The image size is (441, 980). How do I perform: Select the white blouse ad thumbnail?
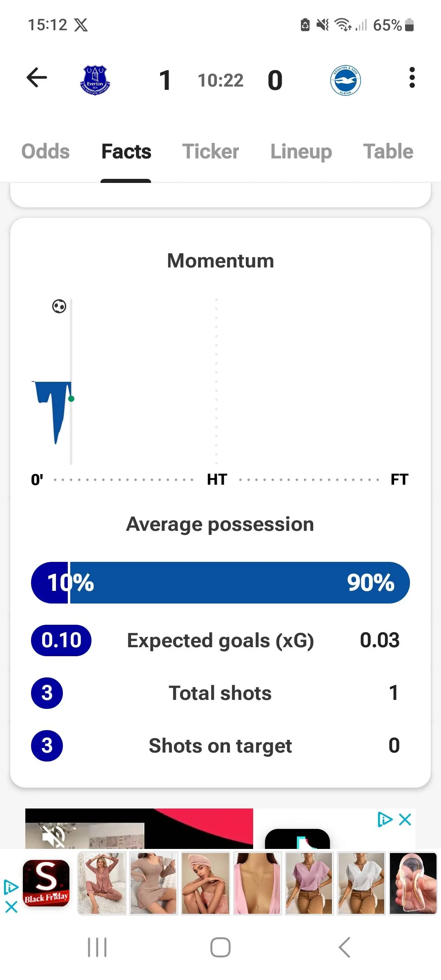tap(361, 883)
